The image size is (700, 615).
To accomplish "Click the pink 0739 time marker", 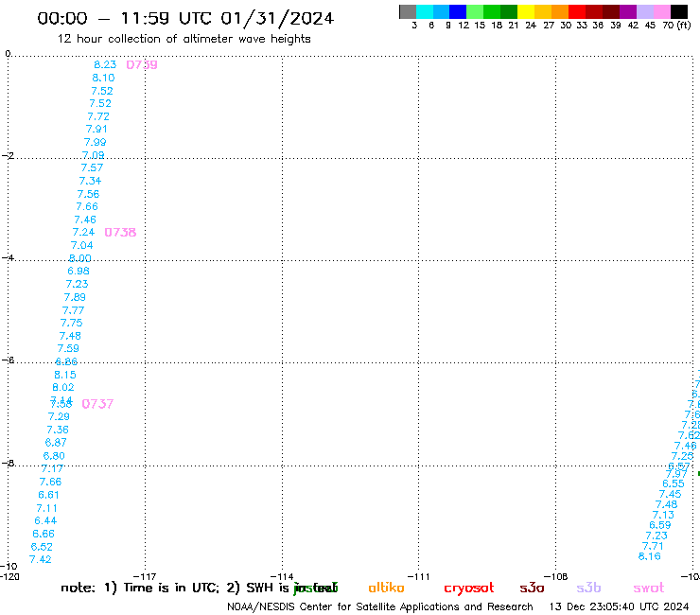I will 142,64.
